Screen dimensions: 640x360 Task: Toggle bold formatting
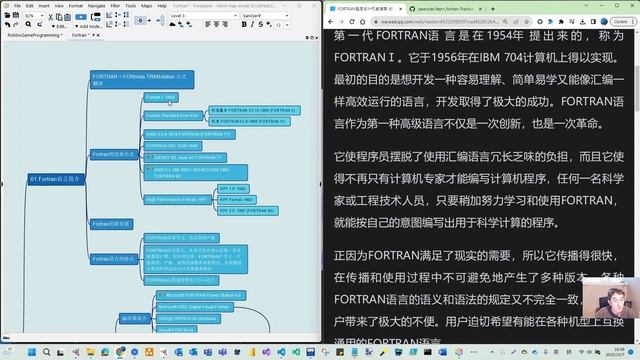pos(244,24)
